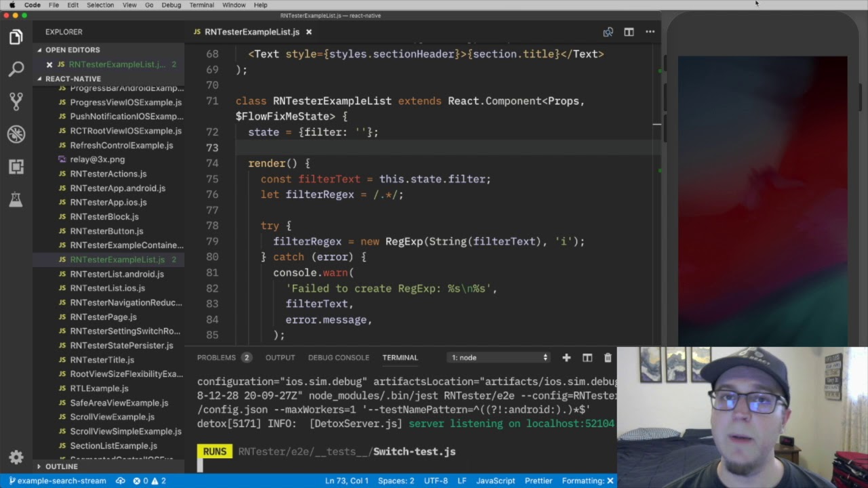Open the Selection menu

click(100, 5)
